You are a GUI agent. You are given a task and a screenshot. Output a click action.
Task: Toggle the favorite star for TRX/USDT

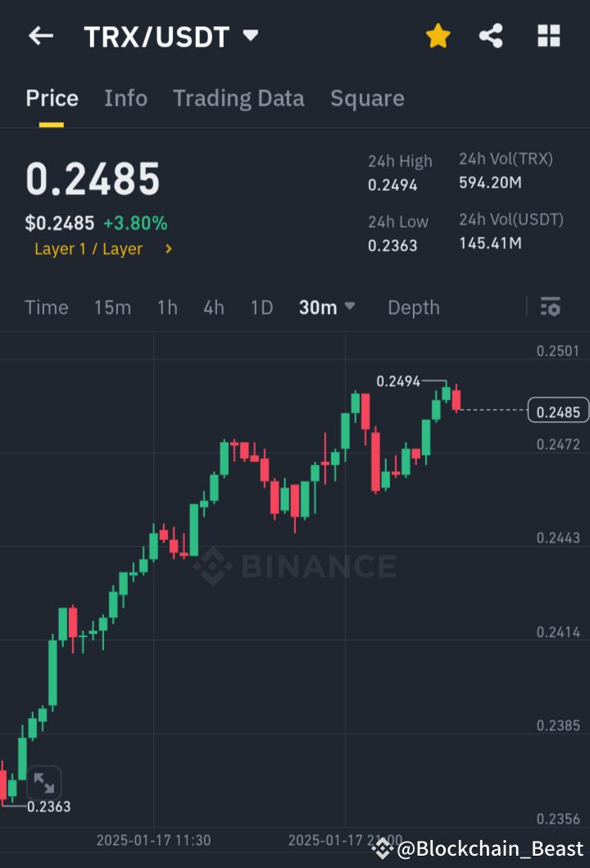(x=438, y=35)
